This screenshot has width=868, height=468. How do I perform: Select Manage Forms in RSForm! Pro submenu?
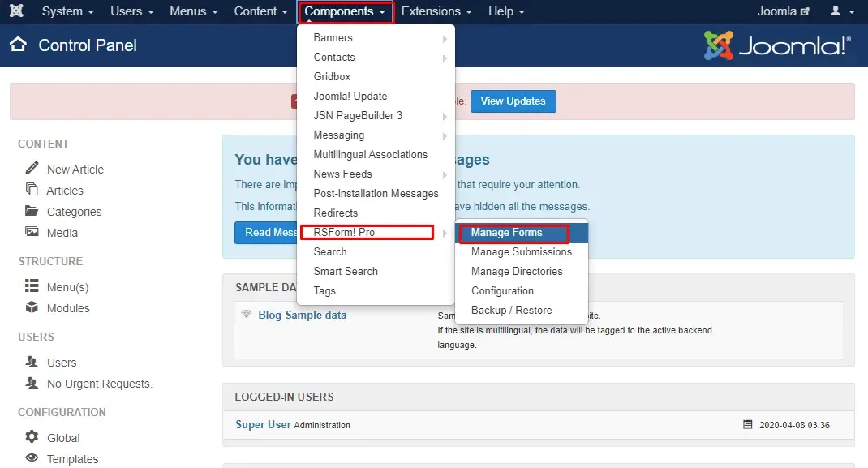(x=506, y=232)
